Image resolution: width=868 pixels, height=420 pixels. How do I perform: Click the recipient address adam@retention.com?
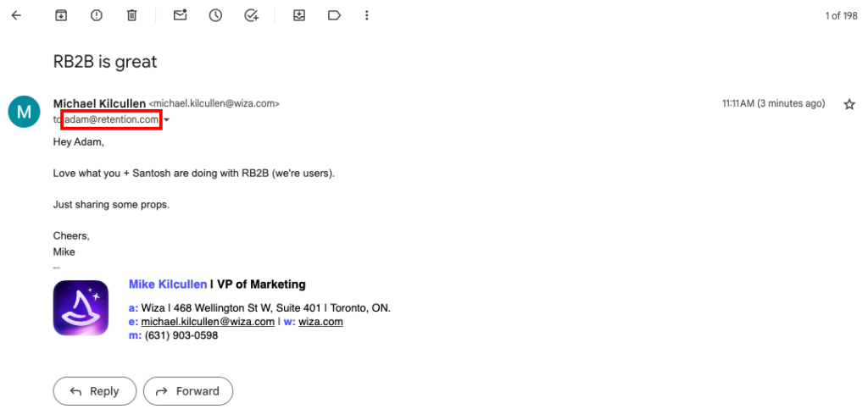click(x=111, y=119)
